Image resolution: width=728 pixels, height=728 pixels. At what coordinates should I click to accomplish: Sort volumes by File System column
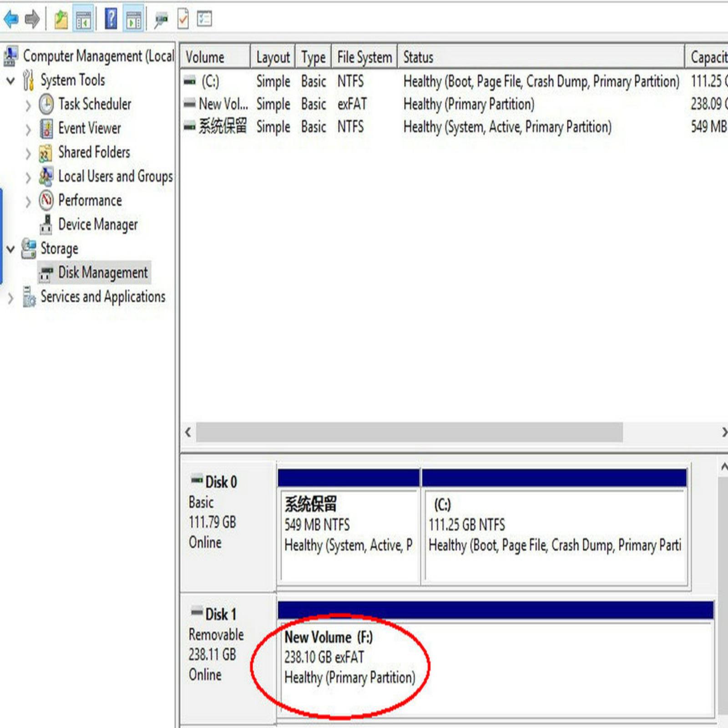[x=364, y=57]
